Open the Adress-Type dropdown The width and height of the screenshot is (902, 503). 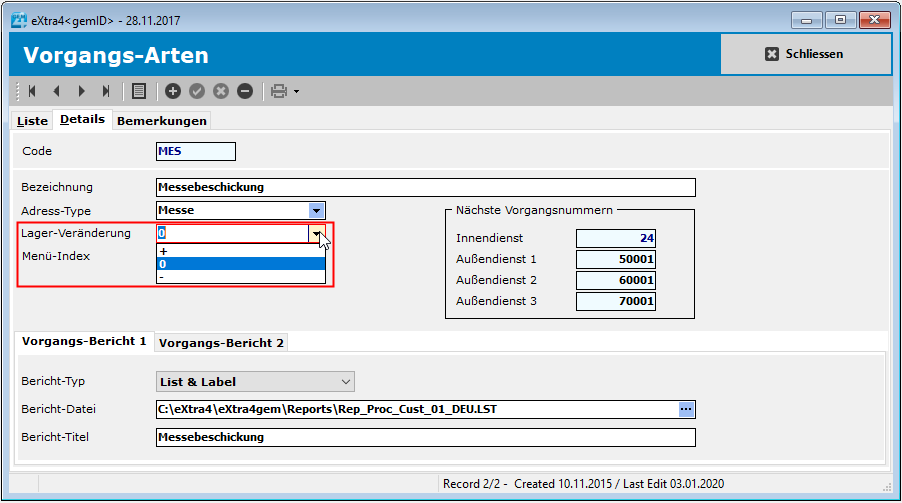click(x=316, y=210)
